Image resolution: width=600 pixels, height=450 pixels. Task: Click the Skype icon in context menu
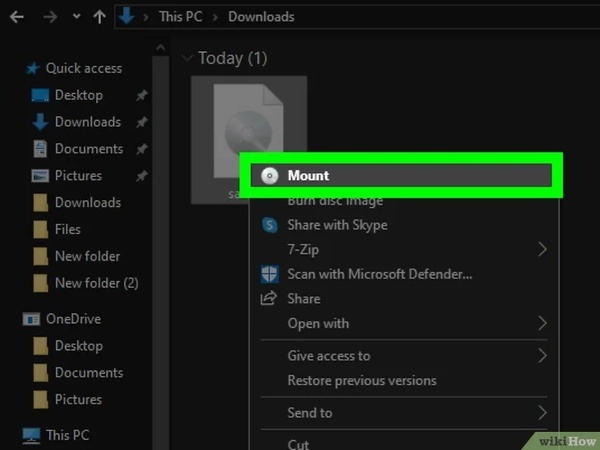269,225
